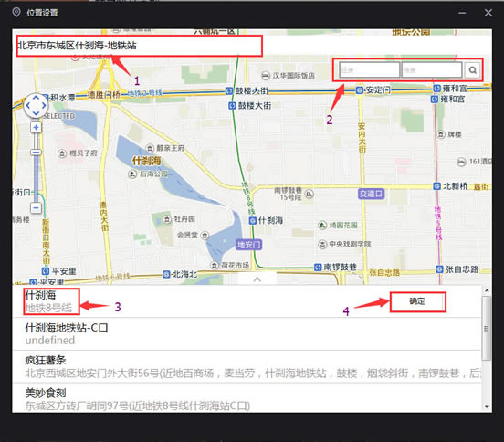This screenshot has height=442, width=504.
Task: Click the longitude input field
Action: (369, 69)
